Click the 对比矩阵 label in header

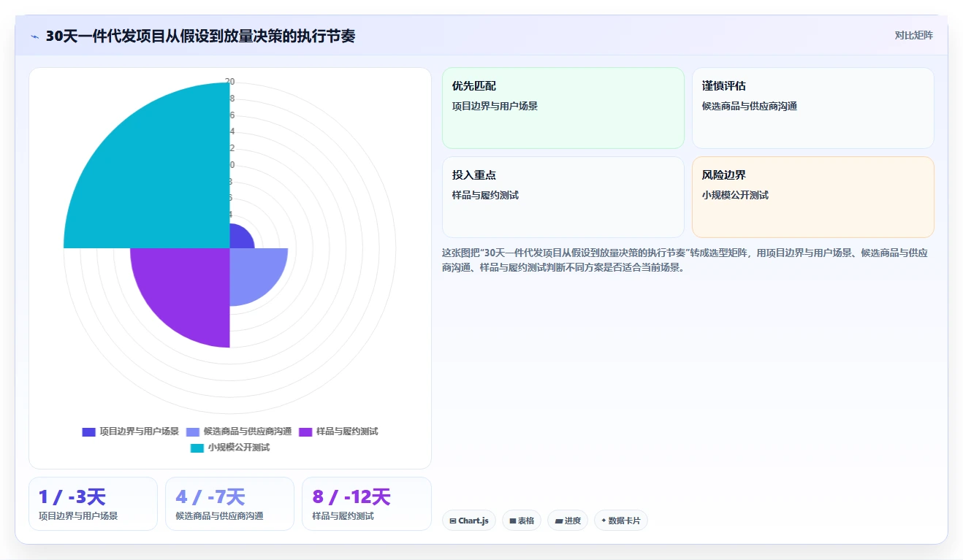[x=914, y=35]
